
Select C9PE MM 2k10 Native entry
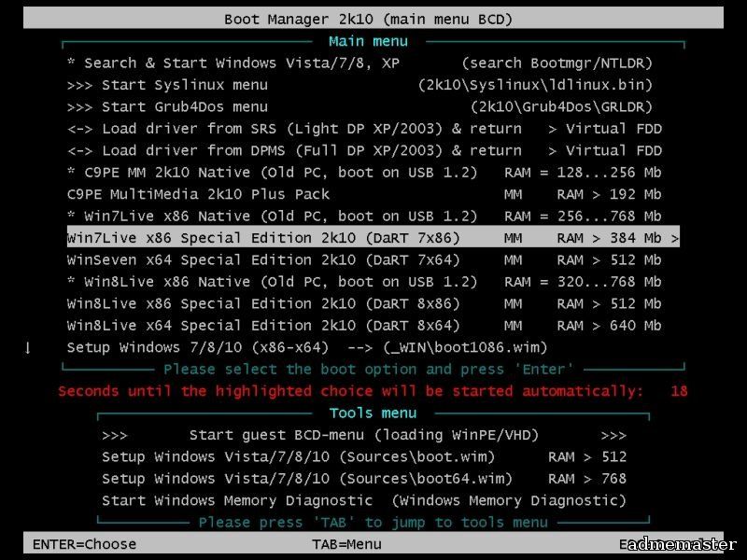(x=364, y=173)
